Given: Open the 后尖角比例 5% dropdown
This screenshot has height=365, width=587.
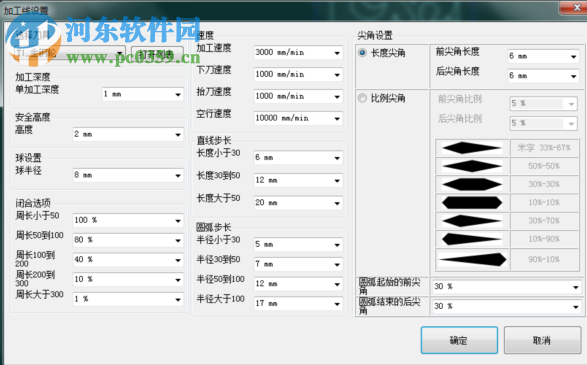Looking at the screenshot, I should 544,123.
